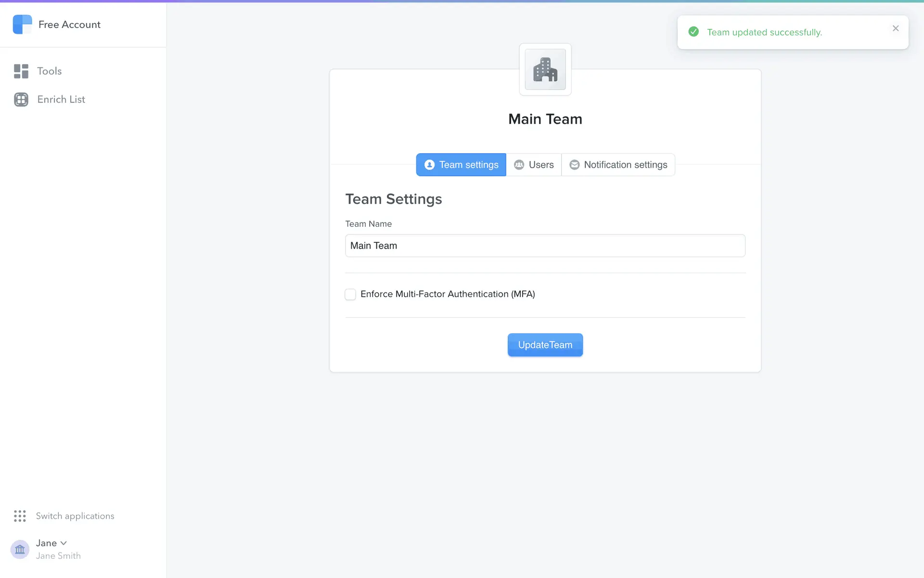Click the green success checkmark icon
The width and height of the screenshot is (924, 578).
693,32
